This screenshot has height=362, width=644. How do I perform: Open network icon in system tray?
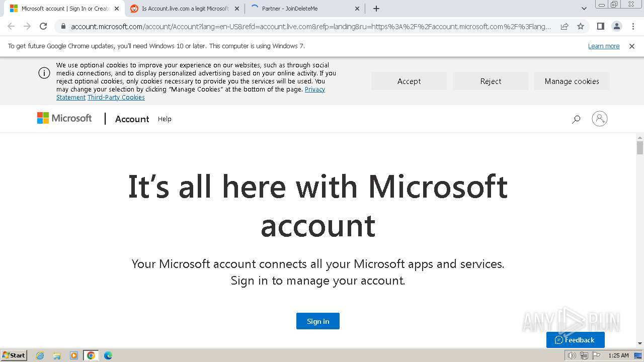(x=584, y=355)
